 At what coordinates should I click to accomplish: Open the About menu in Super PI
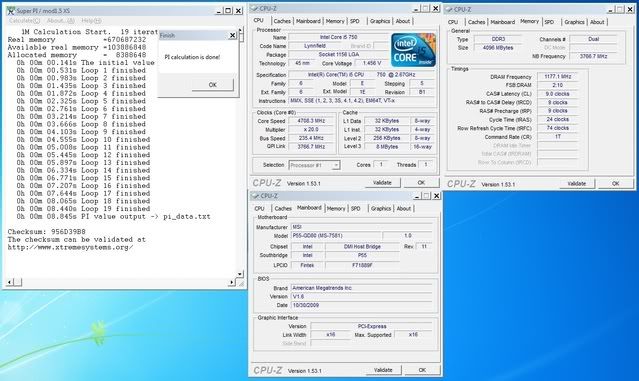coord(61,21)
